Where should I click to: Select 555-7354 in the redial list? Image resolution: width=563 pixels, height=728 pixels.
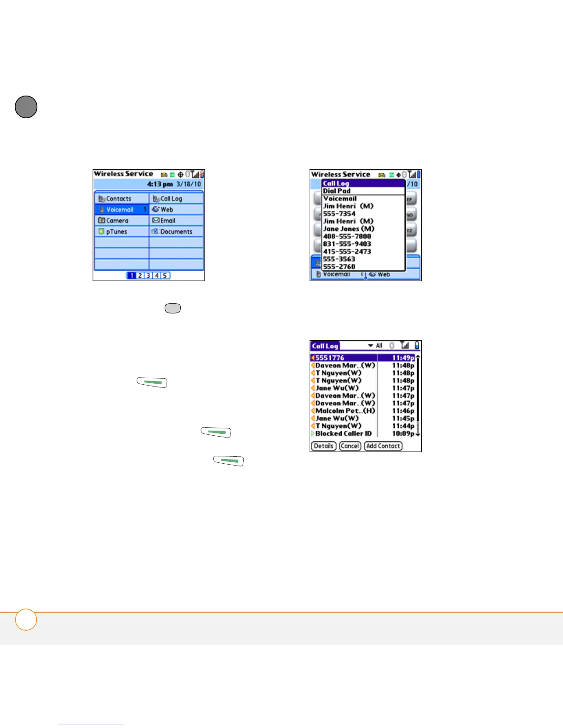tap(363, 214)
